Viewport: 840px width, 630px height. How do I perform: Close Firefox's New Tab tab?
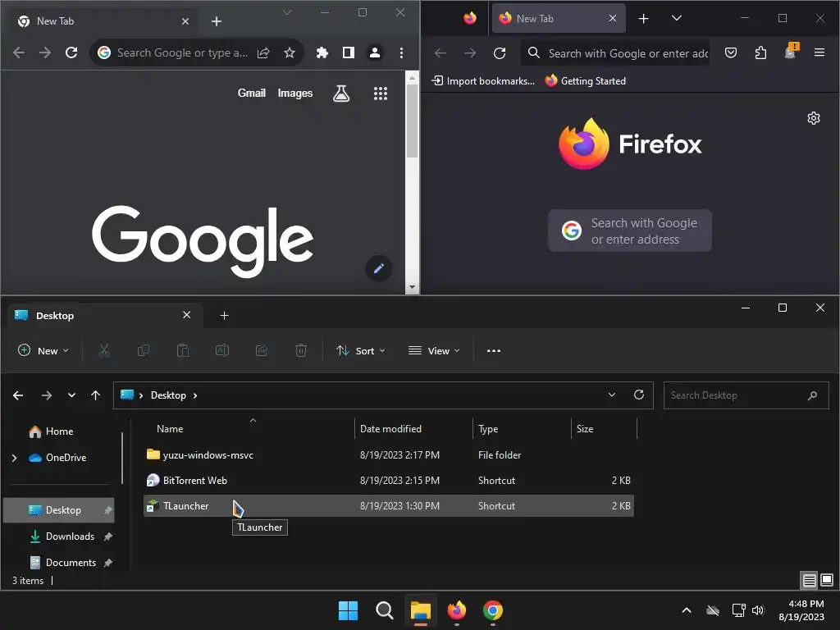point(612,19)
